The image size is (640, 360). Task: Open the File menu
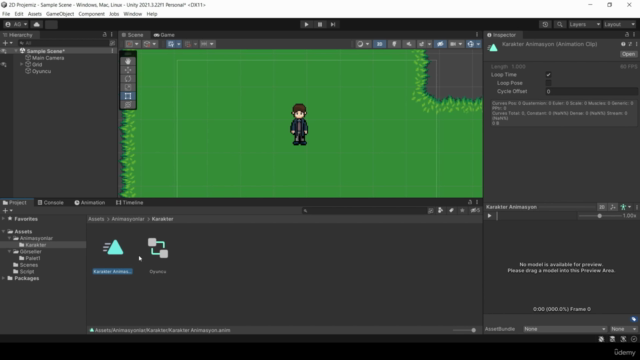coord(6,14)
